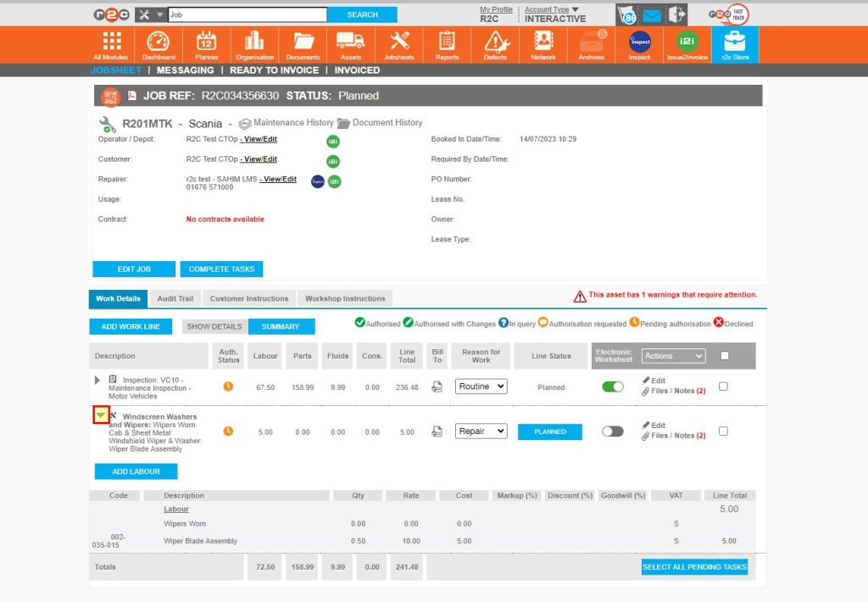Click the COMPLETE TASKS button
Screen dimensions: 868x601
[221, 268]
